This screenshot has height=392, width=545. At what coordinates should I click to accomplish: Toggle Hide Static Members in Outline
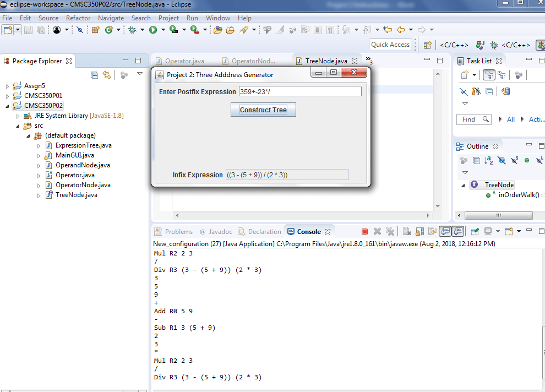[514, 160]
